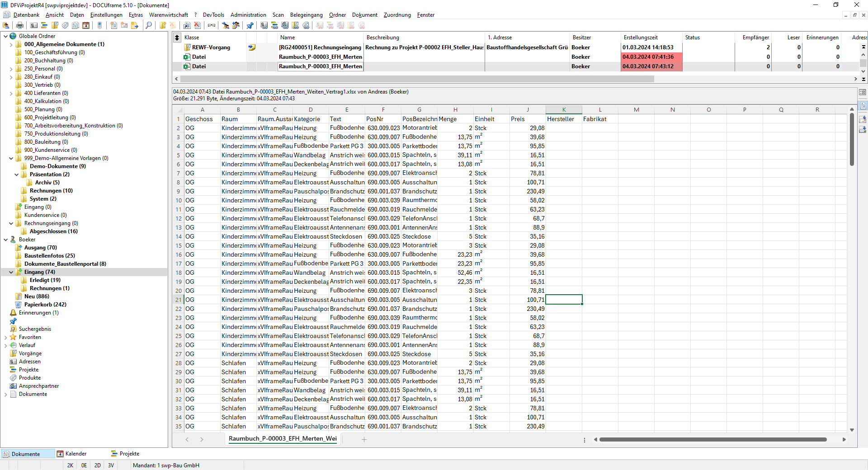Sort list by Erstellungszeit column header
The height and width of the screenshot is (470, 868).
tap(651, 38)
